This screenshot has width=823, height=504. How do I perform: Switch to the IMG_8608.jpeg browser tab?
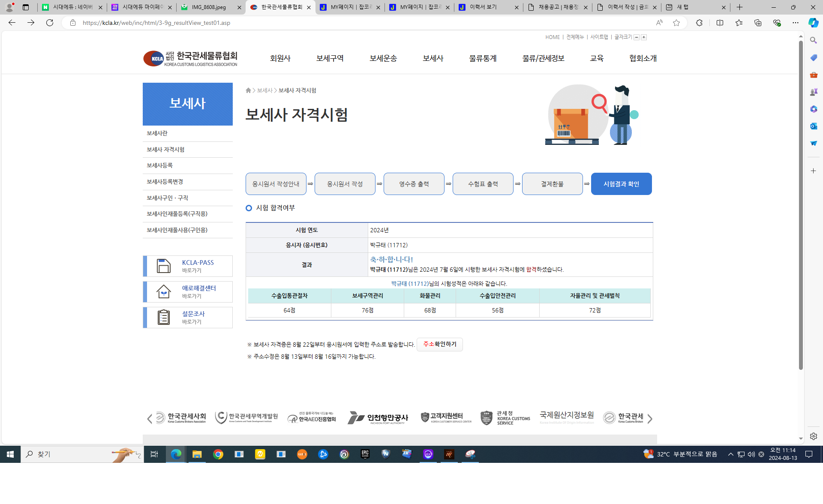pos(209,7)
